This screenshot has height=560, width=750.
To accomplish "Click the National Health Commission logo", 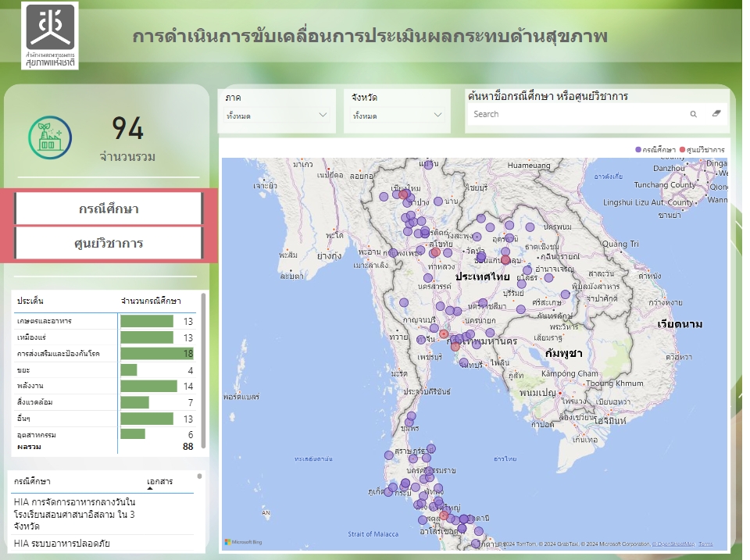I will 50,35.
